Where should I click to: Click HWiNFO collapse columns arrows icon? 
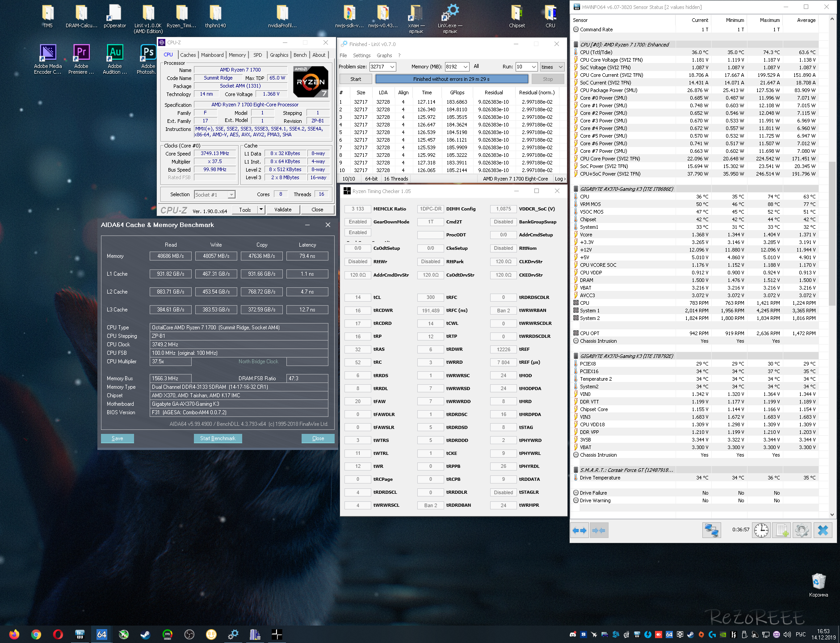[x=599, y=530]
